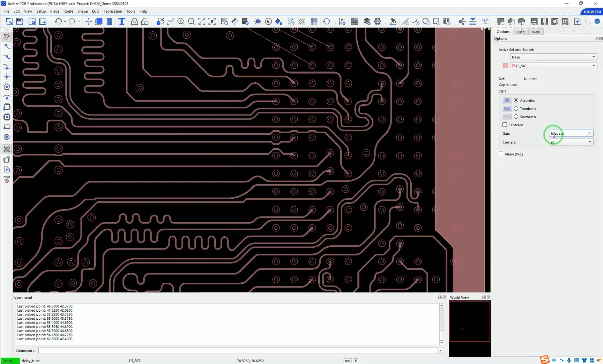Viewport: 603px width, 364px height.
Task: Click the Fabrication menu item
Action: pos(112,11)
